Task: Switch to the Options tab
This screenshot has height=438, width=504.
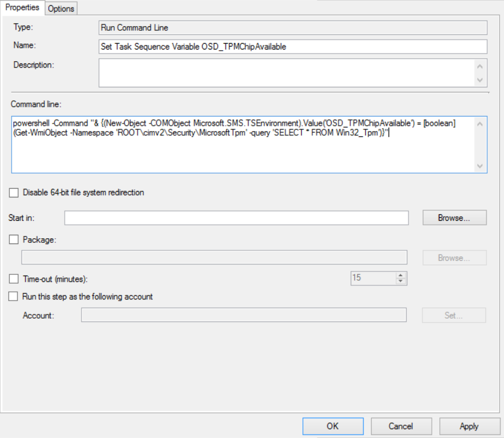Action: (61, 9)
